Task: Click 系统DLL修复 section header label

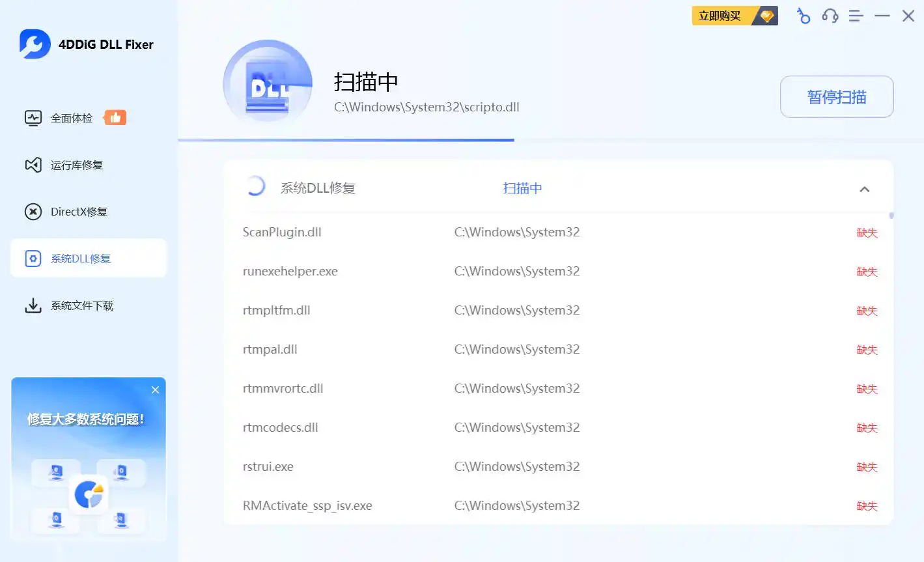Action: tap(318, 188)
